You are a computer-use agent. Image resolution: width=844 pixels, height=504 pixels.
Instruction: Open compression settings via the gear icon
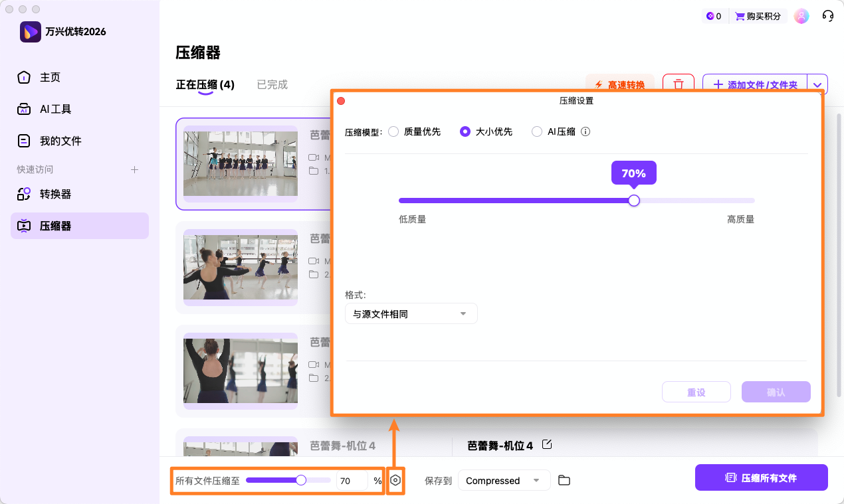(x=395, y=479)
